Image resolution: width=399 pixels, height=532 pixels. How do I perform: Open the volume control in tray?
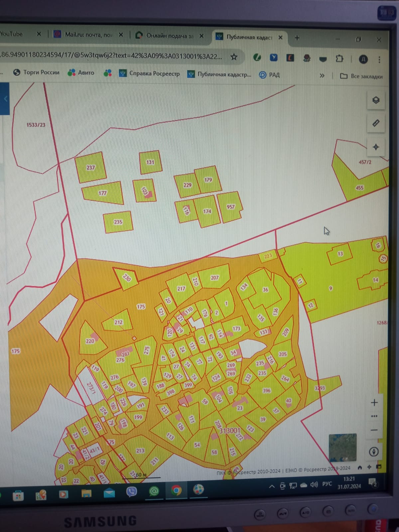(314, 485)
